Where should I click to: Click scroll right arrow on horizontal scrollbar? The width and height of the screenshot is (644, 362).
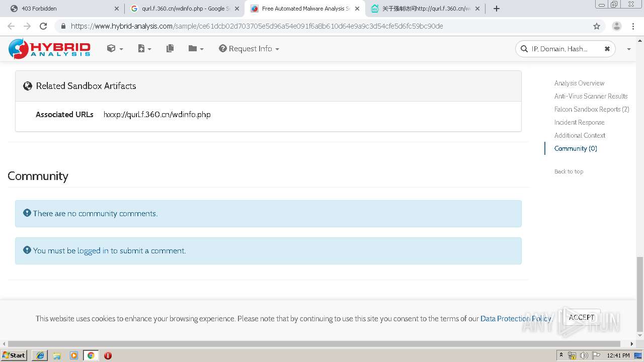[632, 344]
